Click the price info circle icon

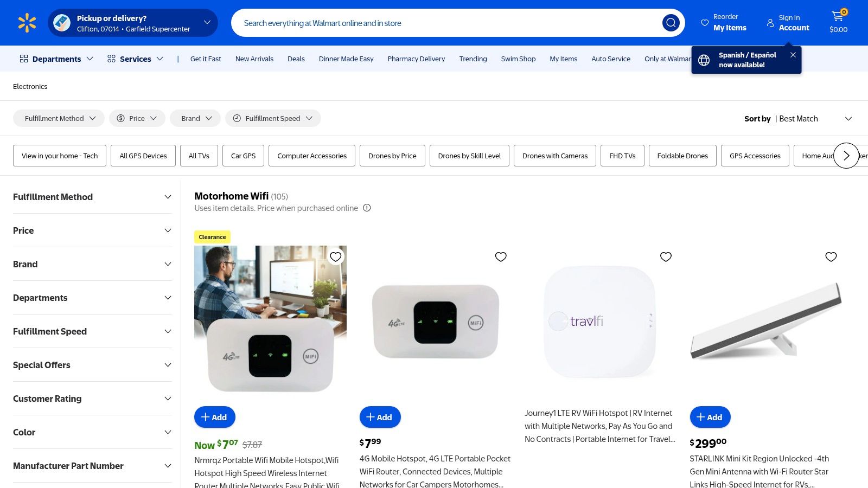367,208
